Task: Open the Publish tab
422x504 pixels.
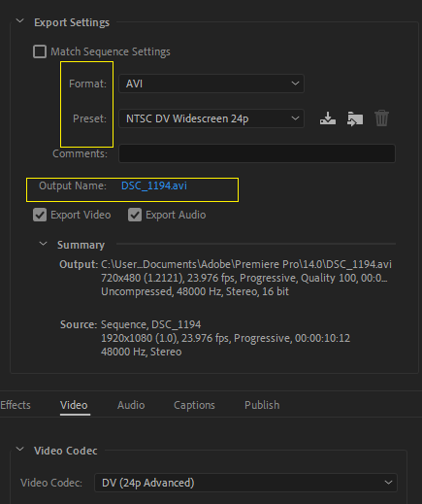Action: (262, 405)
